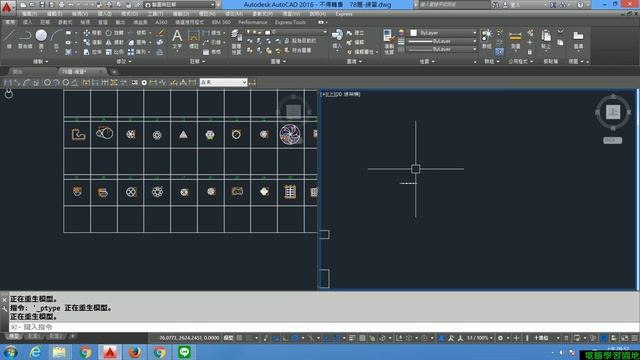Open Internet Explorer from taskbar
The image size is (640, 360).
click(x=35, y=352)
